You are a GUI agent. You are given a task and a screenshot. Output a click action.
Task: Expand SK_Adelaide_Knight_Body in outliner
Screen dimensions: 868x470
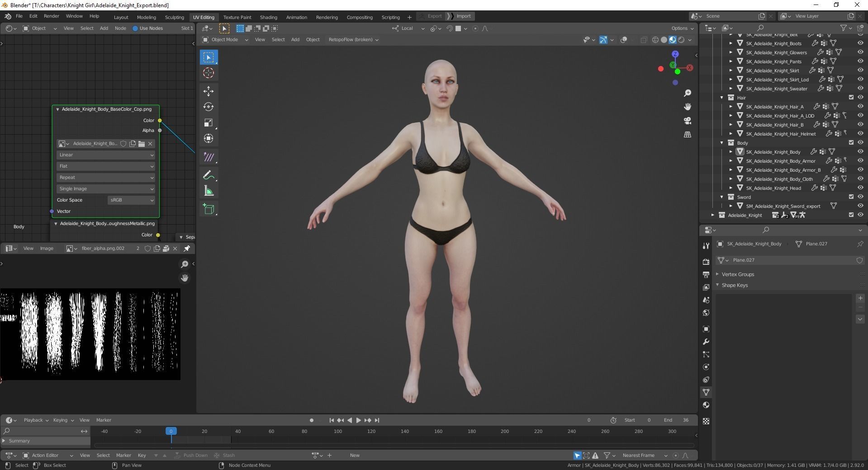click(x=730, y=152)
